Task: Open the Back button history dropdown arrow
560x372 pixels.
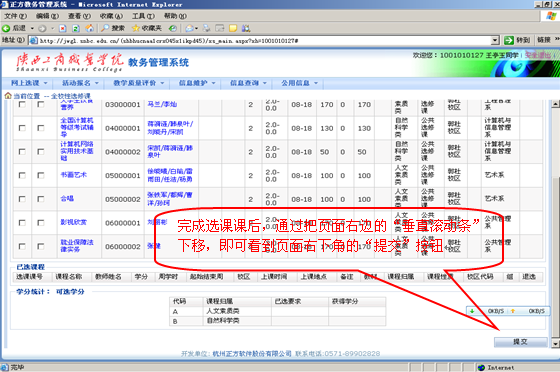Action: [x=32, y=28]
